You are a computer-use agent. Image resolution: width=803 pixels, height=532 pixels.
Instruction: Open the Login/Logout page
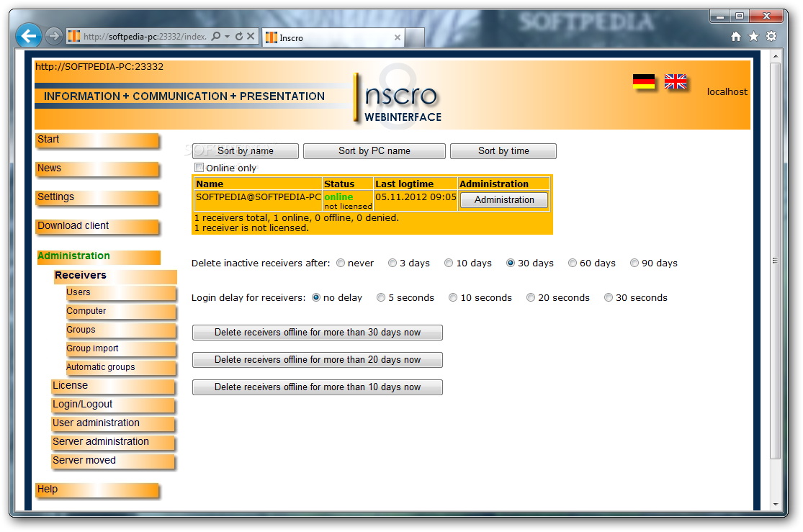pos(113,405)
